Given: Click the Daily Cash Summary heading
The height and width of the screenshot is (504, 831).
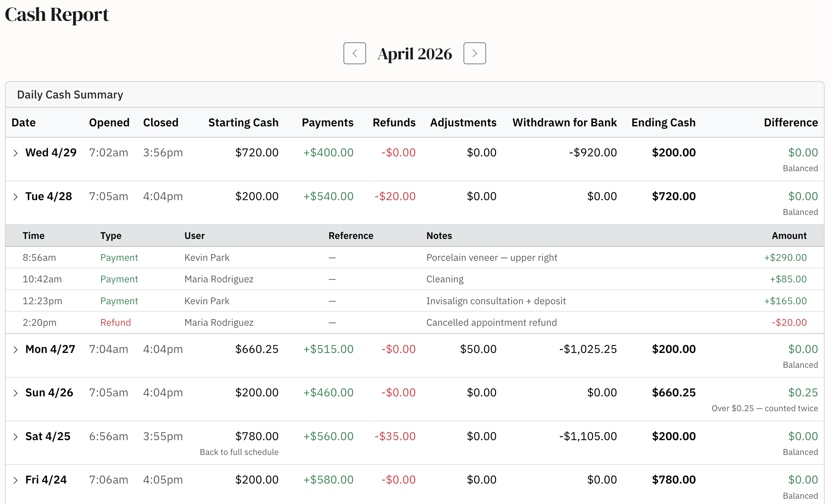Looking at the screenshot, I should (70, 95).
